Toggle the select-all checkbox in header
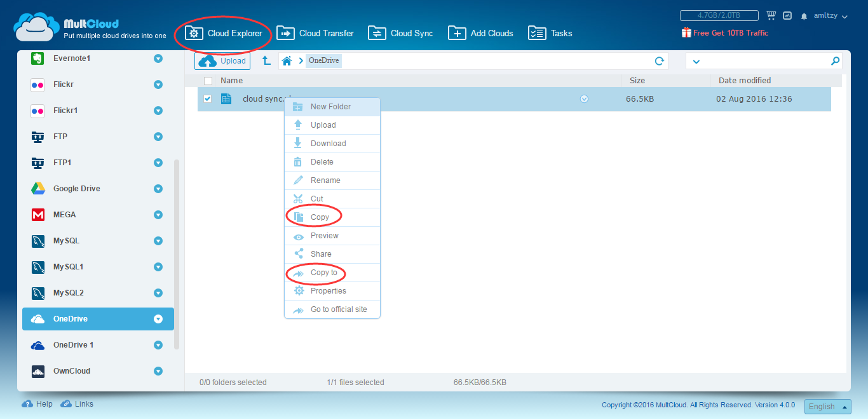Viewport: 868px width, 420px height. (x=208, y=81)
